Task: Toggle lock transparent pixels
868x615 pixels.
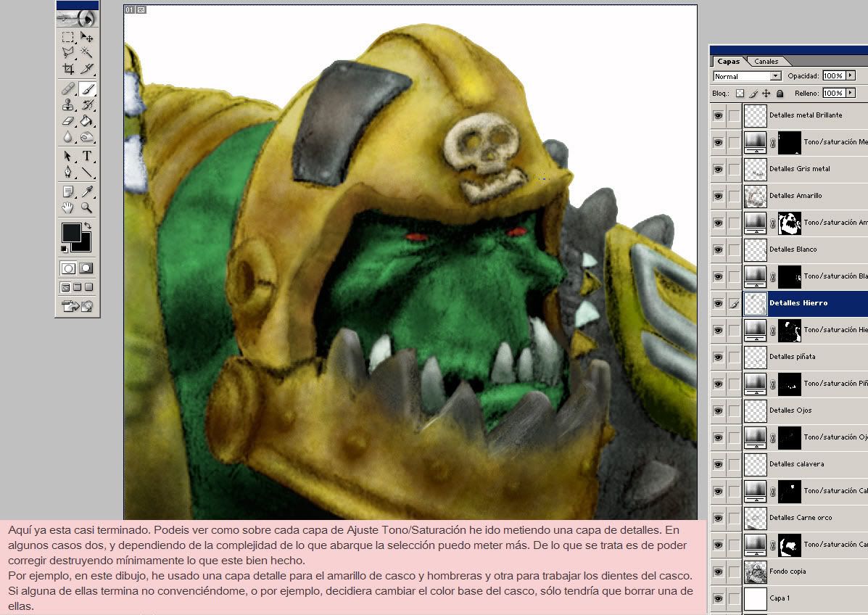Action: tap(740, 94)
